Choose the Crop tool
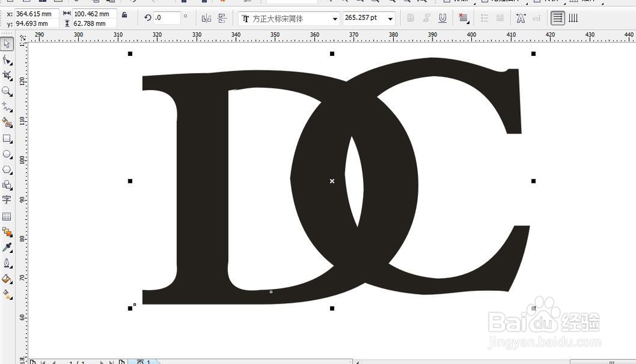This screenshot has width=636, height=364. (x=7, y=76)
